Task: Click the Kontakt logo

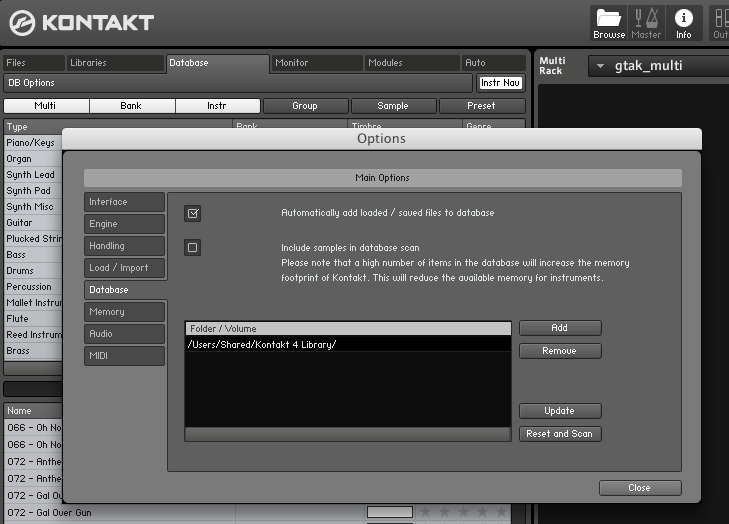Action: [82, 22]
